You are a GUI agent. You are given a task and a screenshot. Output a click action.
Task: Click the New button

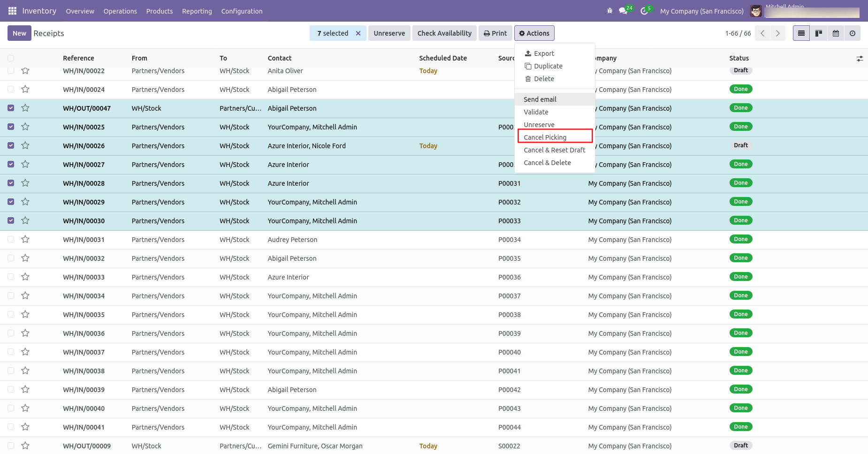[19, 33]
